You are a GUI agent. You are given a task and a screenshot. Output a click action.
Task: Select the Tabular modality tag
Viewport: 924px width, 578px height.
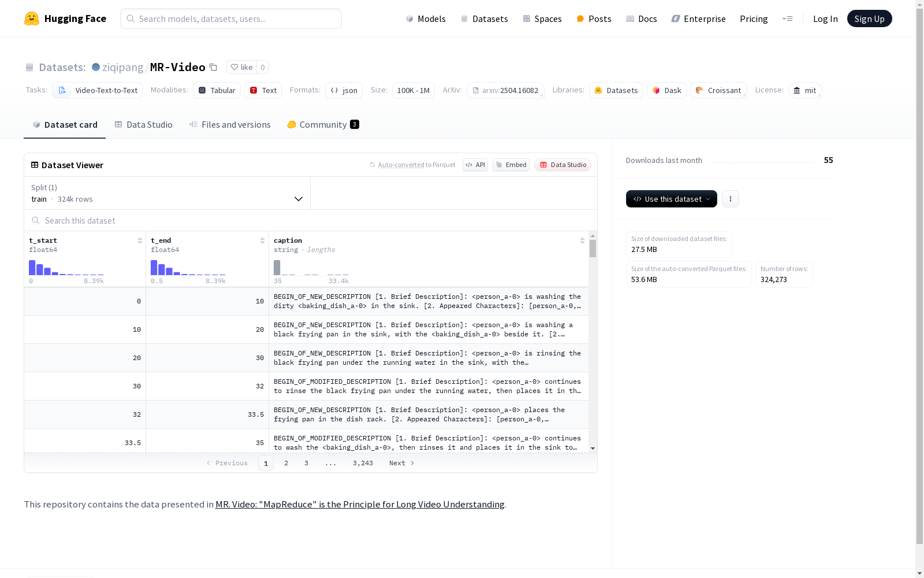point(217,90)
